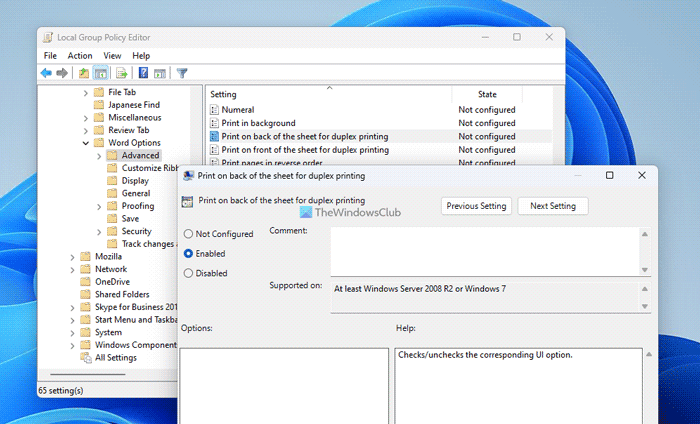Click the Print in background policy icon
This screenshot has height=424, width=700.
point(214,123)
